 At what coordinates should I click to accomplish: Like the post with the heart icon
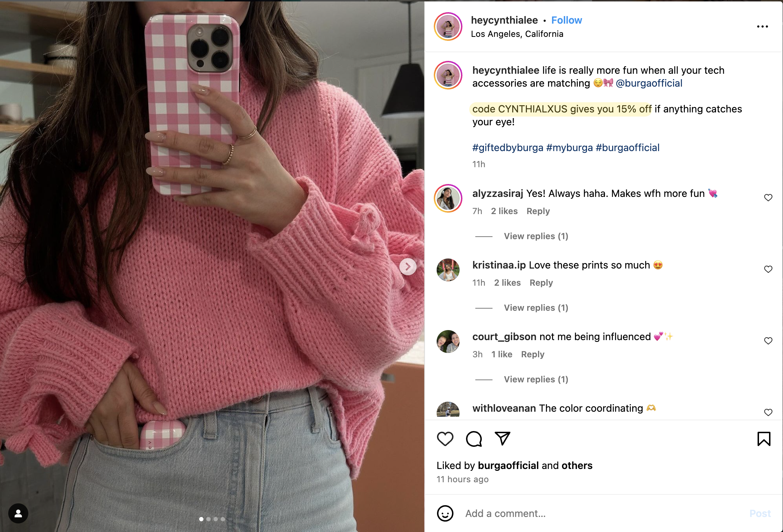445,439
